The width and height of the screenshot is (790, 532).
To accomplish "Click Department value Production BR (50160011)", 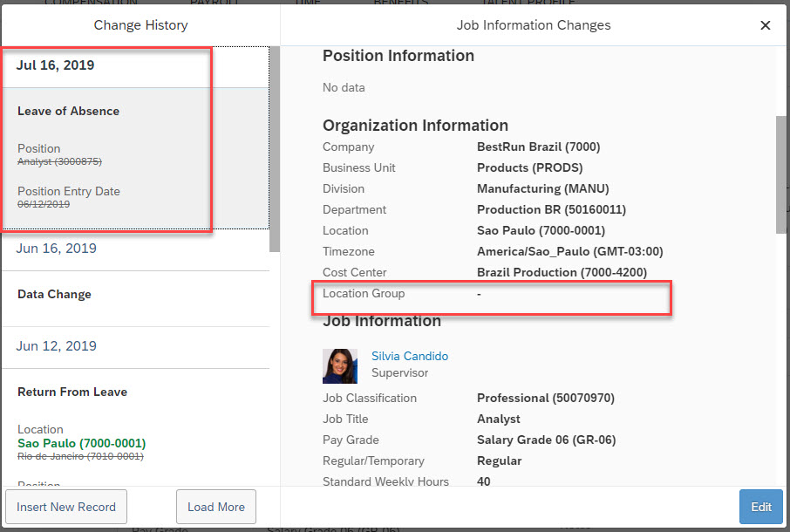I will [552, 209].
